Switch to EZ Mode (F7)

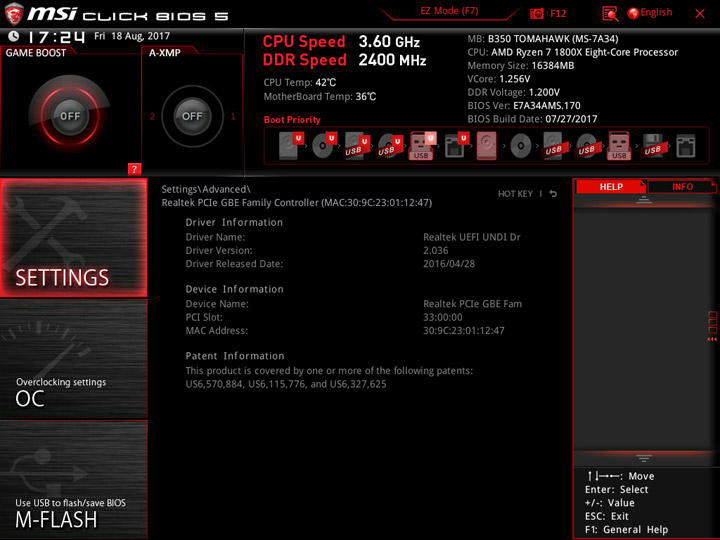[x=449, y=11]
